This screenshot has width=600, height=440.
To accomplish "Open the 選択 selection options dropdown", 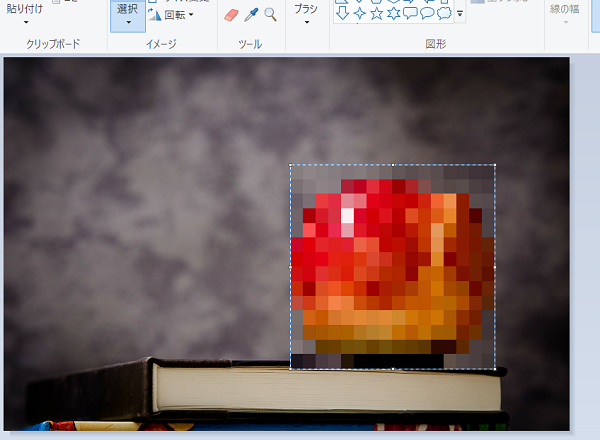I will (x=128, y=22).
